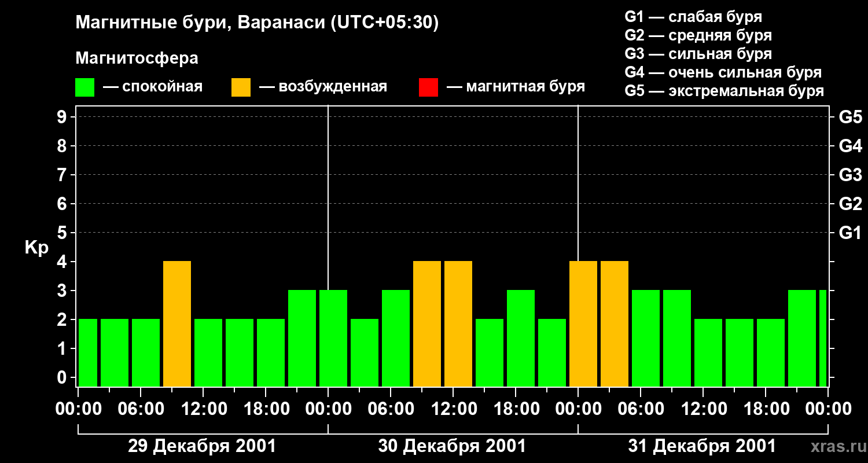Click the orange bar before 06:00 on 31 December
Viewport: 868px width, 463px height.
coord(615,324)
